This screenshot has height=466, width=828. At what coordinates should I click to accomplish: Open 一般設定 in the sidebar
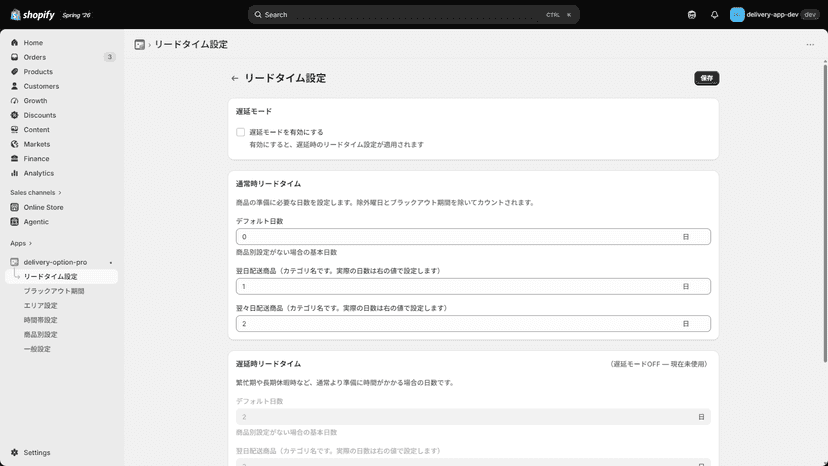[x=37, y=349]
